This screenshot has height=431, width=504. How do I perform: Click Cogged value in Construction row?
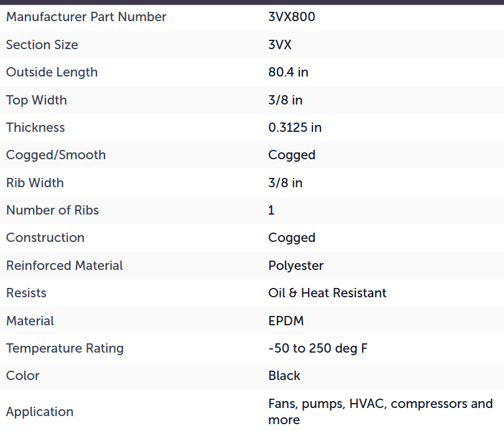292,238
